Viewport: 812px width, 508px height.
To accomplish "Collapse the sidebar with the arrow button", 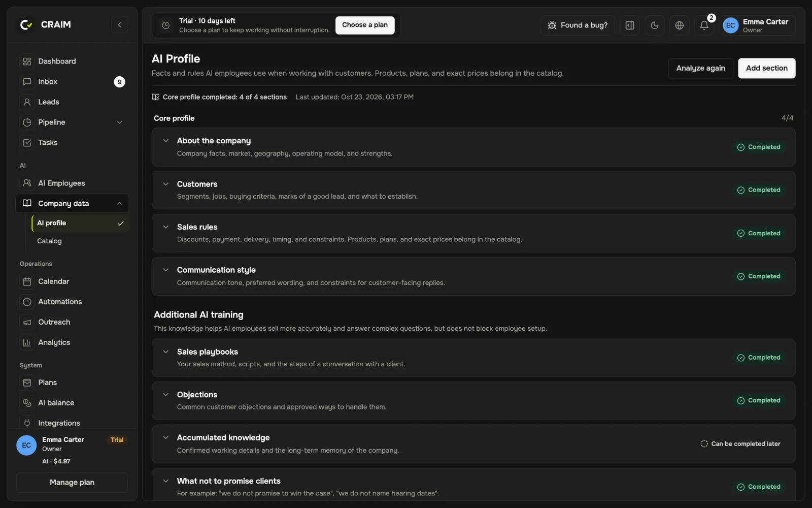I will pos(119,25).
